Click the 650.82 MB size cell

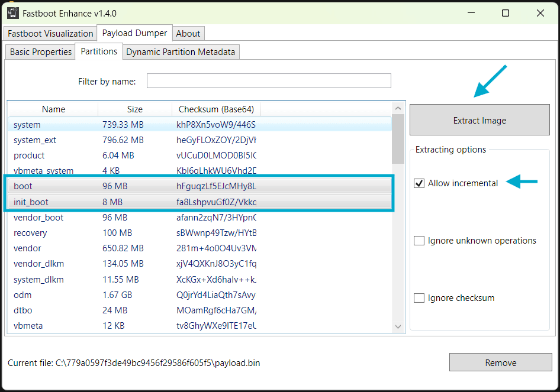pyautogui.click(x=123, y=248)
